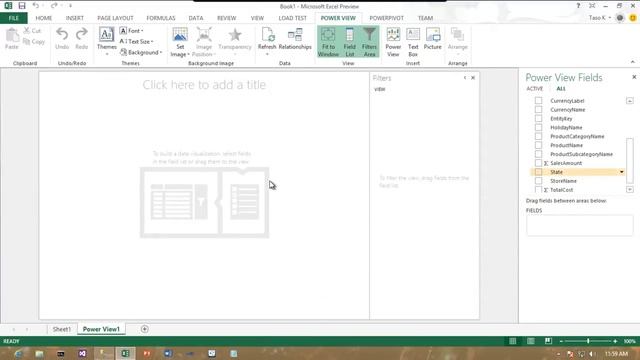The height and width of the screenshot is (360, 640).
Task: Collapse the Filters pane arrow
Action: (x=464, y=78)
